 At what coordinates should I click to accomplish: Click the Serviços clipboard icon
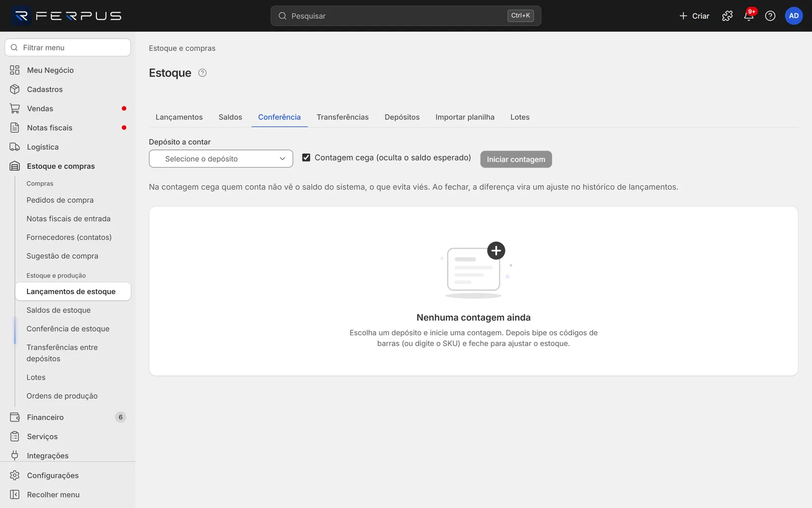(x=15, y=436)
